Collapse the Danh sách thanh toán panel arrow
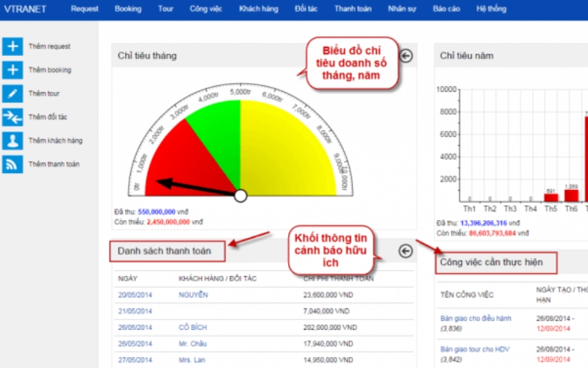Image resolution: width=588 pixels, height=368 pixels. coord(406,251)
